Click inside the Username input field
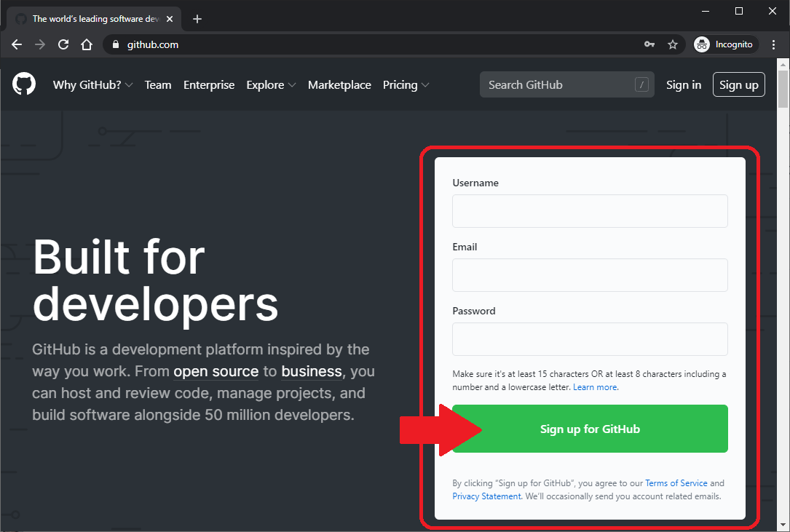This screenshot has height=532, width=790. [x=590, y=211]
